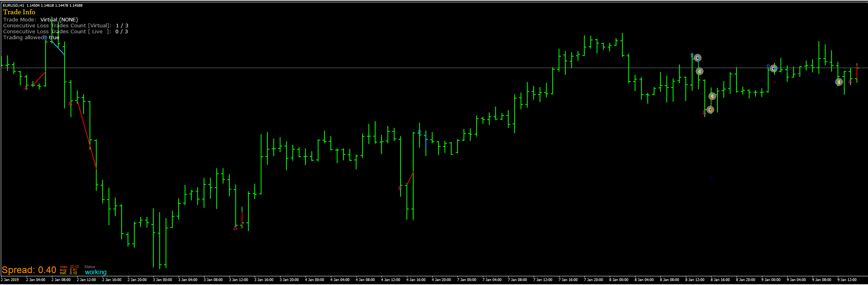Click the pink down arrow near 3 Jan 12:00
The height and width of the screenshot is (285, 868).
[235, 228]
